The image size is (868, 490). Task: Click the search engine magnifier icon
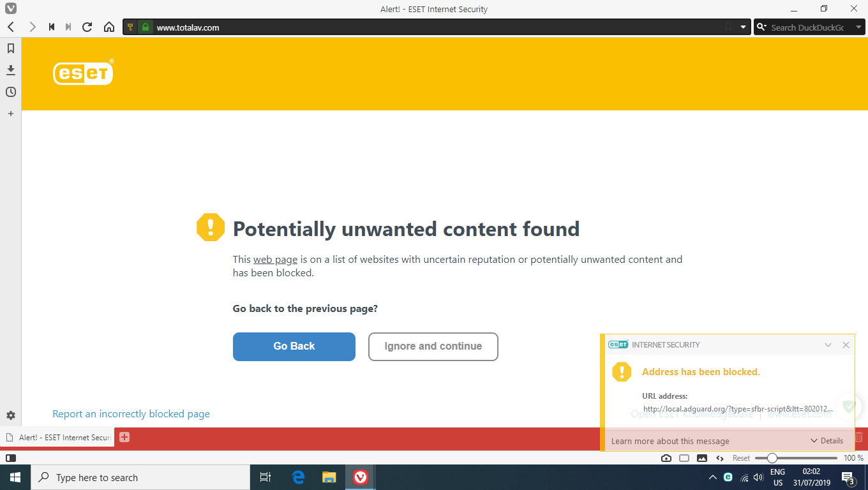pyautogui.click(x=761, y=27)
